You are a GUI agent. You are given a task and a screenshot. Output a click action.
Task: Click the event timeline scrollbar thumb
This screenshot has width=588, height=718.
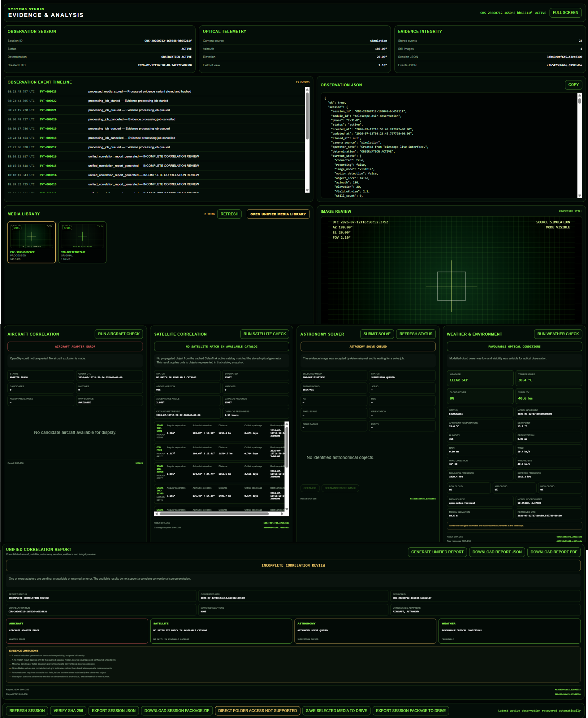click(307, 116)
